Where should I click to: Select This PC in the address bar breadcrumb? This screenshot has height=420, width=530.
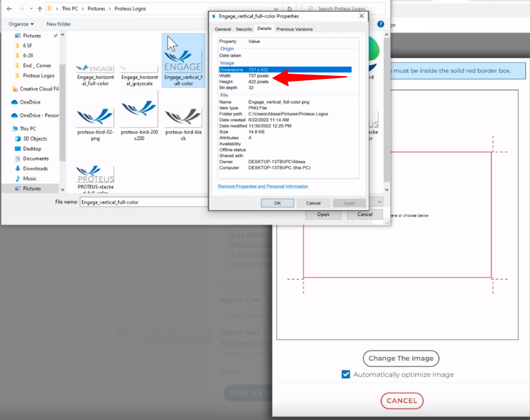coord(70,9)
